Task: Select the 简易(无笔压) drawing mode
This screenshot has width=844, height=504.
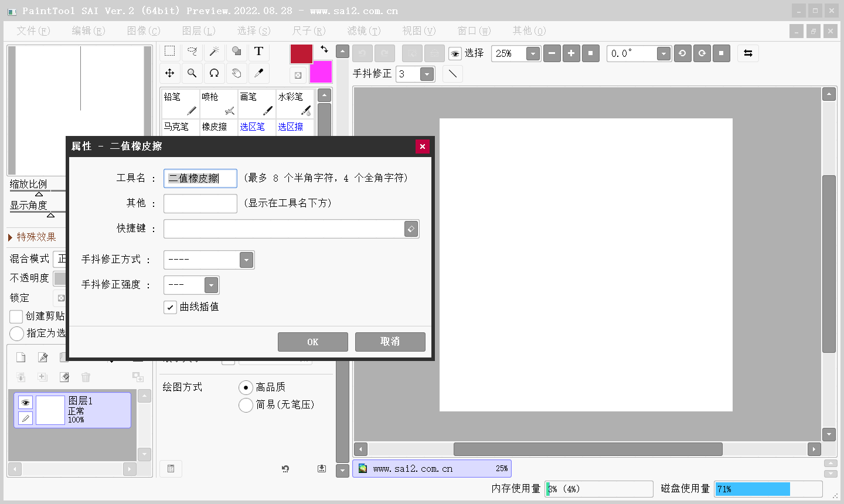Action: pyautogui.click(x=246, y=405)
